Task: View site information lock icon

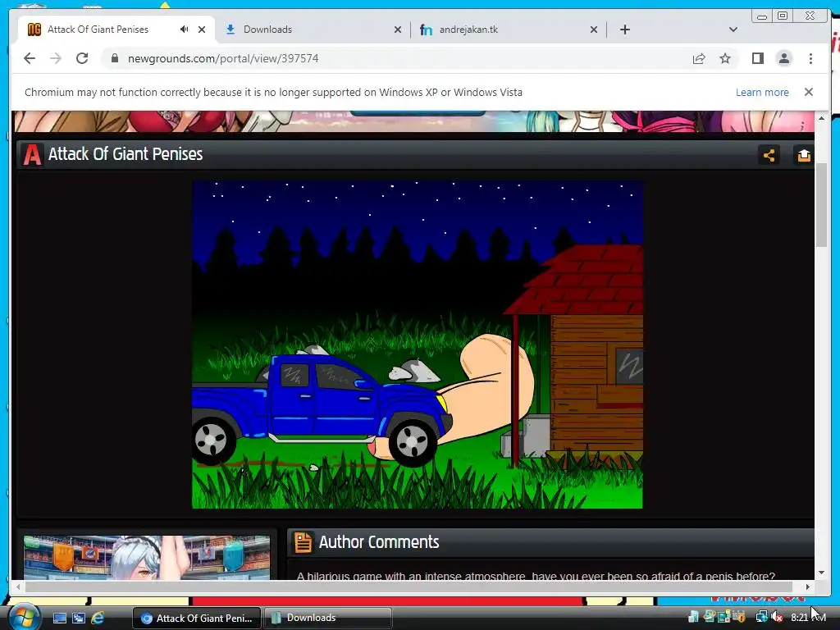Action: coord(114,58)
